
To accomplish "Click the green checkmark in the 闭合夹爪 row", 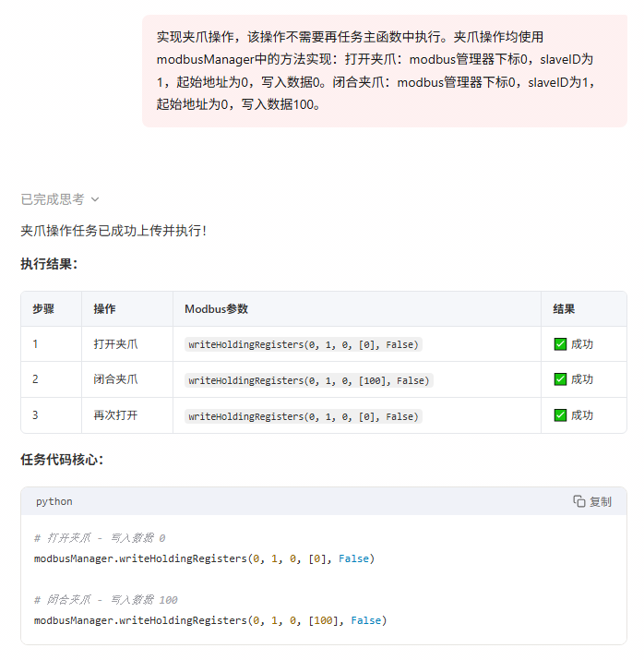I will [560, 379].
